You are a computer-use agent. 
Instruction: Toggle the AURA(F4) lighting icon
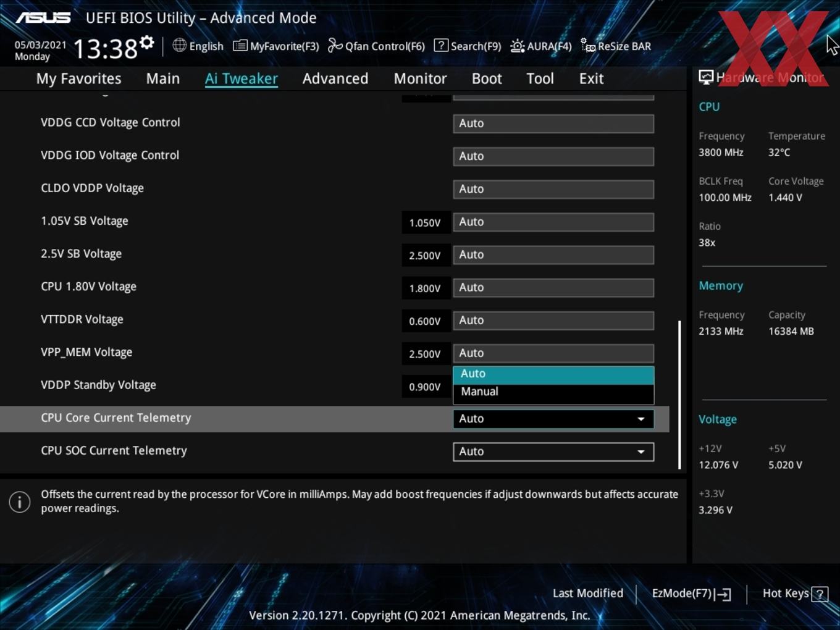click(x=517, y=46)
